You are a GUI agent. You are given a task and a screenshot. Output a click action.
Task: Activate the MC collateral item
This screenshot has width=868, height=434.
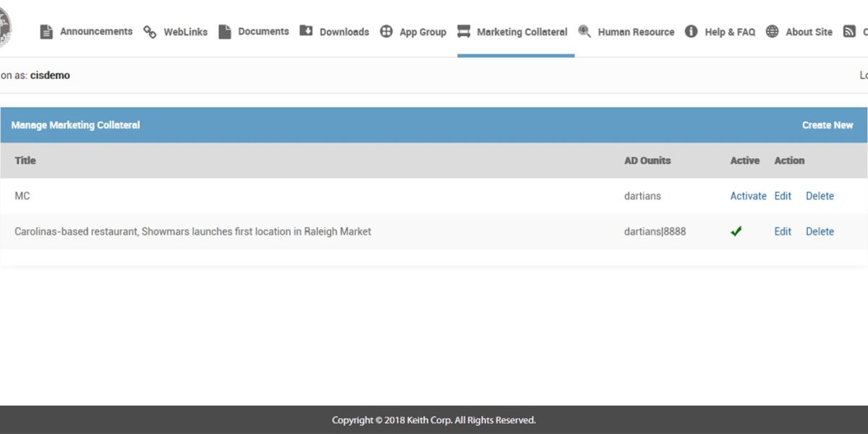coord(748,196)
